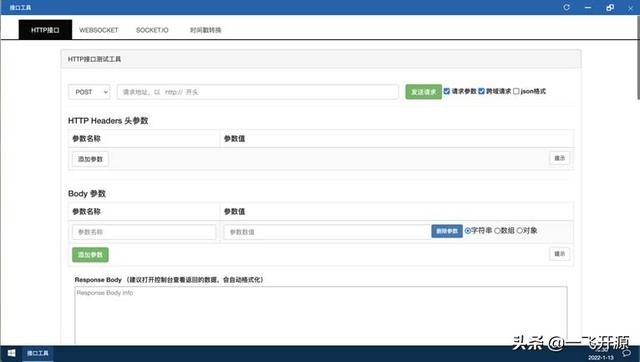Click the vertical scrollbar on right edge
Screen dimensions: 640x362
[x=638, y=57]
